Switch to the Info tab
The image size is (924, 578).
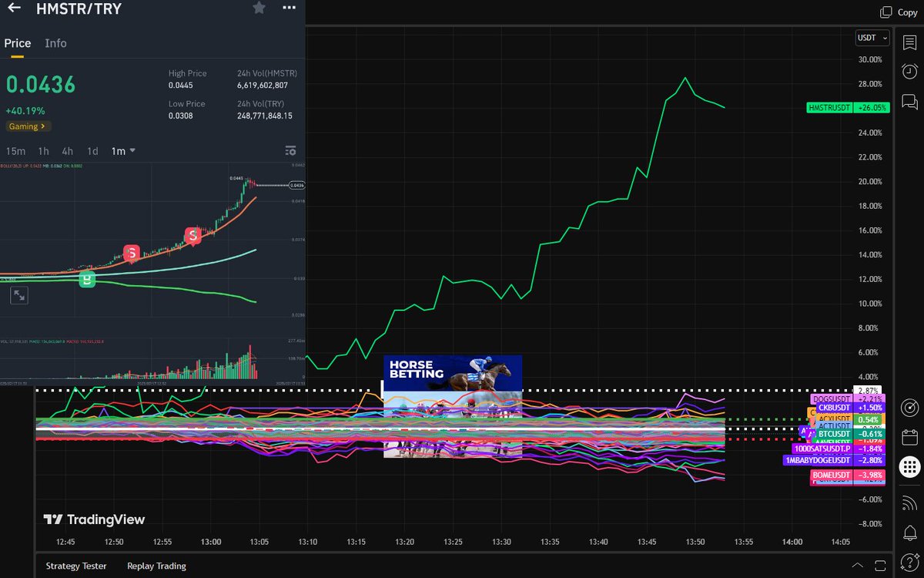click(x=55, y=43)
